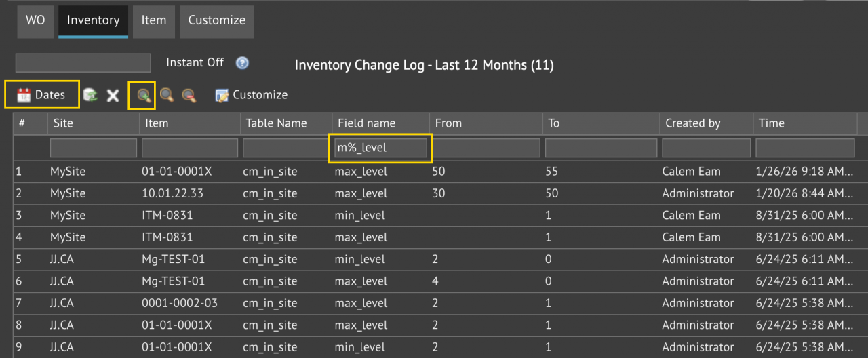
Task: Switch to the WO tab
Action: click(x=35, y=21)
